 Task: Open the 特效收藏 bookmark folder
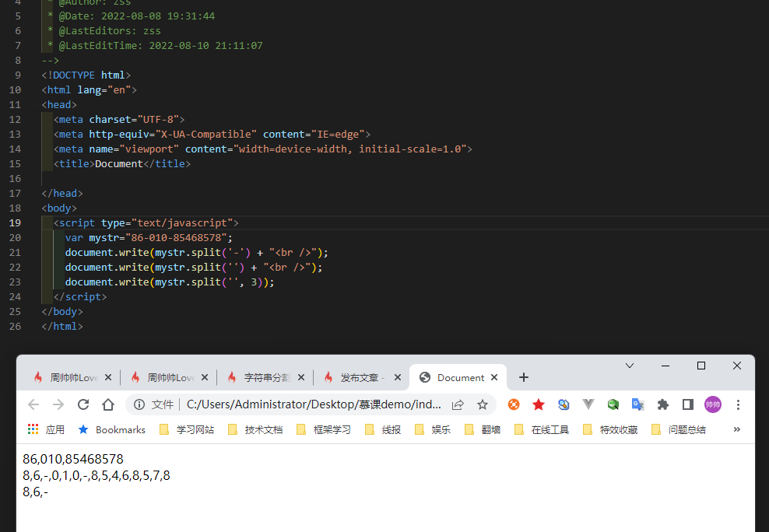pyautogui.click(x=610, y=429)
